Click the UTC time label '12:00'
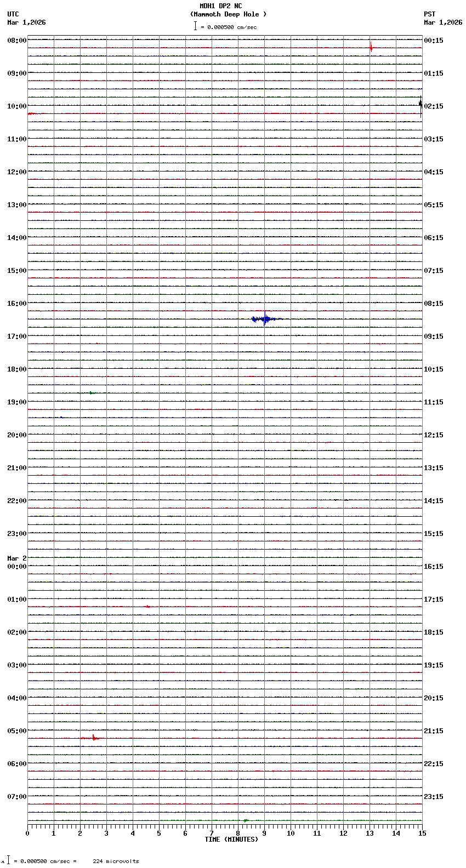This screenshot has width=466, height=868. coord(17,172)
